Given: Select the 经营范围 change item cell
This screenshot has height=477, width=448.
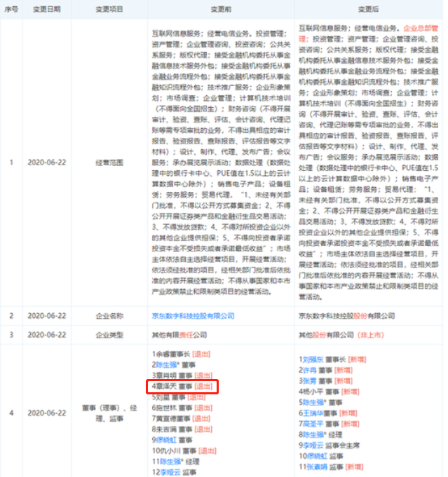Looking at the screenshot, I should pyautogui.click(x=109, y=163).
